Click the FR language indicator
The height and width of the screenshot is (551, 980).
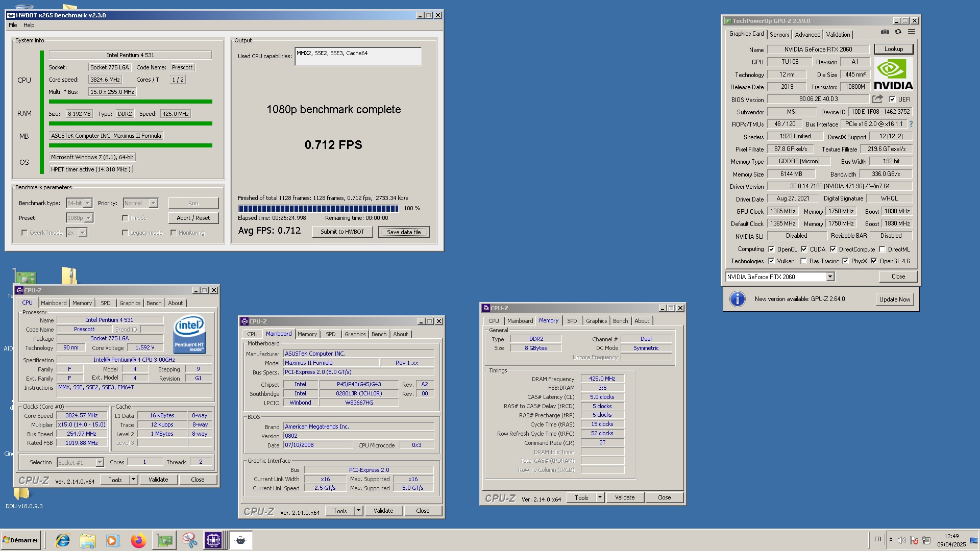pyautogui.click(x=877, y=539)
